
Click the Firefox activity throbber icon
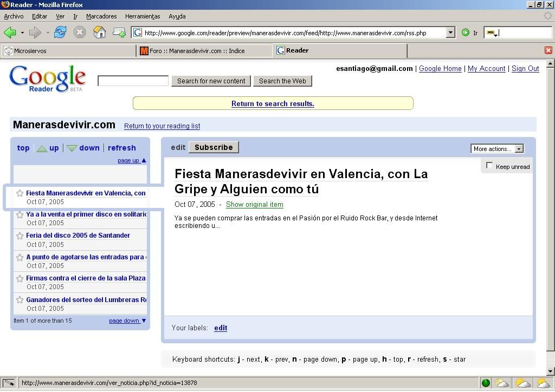click(x=548, y=16)
